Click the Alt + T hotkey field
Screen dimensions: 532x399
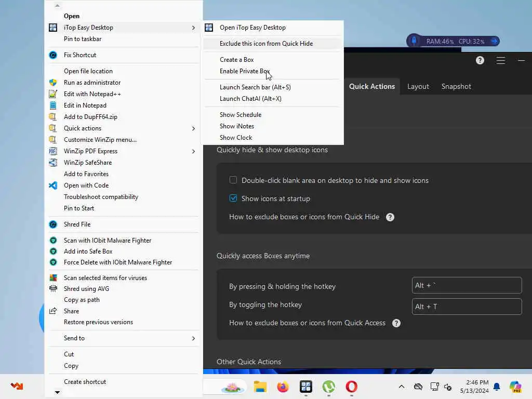pyautogui.click(x=467, y=307)
